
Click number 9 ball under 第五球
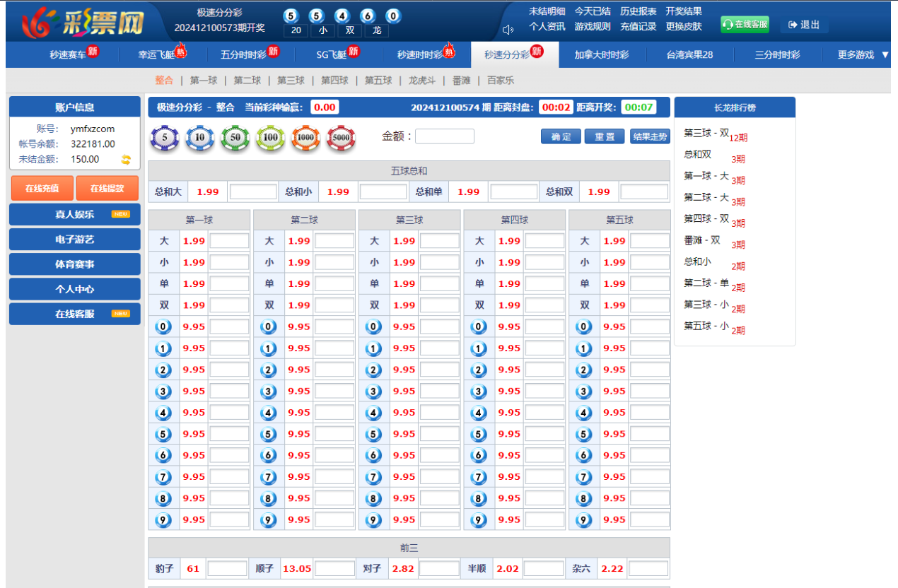tap(584, 520)
